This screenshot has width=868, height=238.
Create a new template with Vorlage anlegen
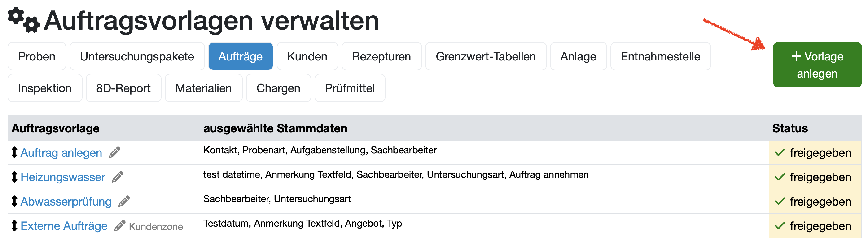click(817, 64)
